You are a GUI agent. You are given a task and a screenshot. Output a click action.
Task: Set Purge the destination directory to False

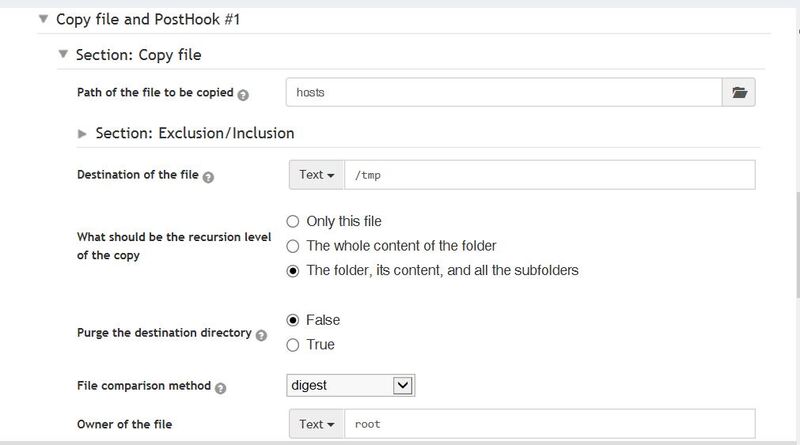pos(292,320)
